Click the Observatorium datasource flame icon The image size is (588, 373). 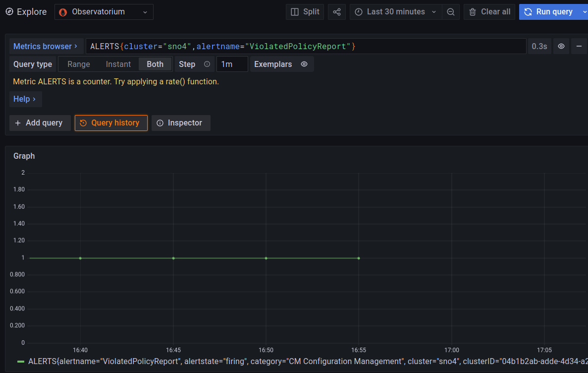(63, 12)
